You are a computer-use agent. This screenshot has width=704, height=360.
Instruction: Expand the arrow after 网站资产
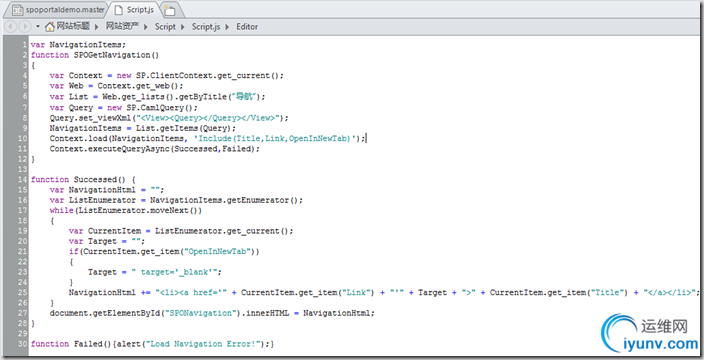coord(146,27)
